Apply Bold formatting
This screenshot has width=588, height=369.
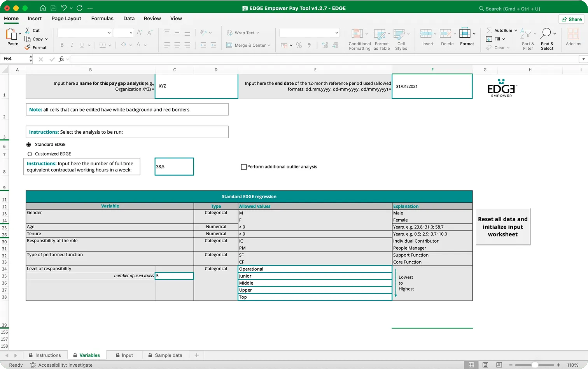[62, 45]
